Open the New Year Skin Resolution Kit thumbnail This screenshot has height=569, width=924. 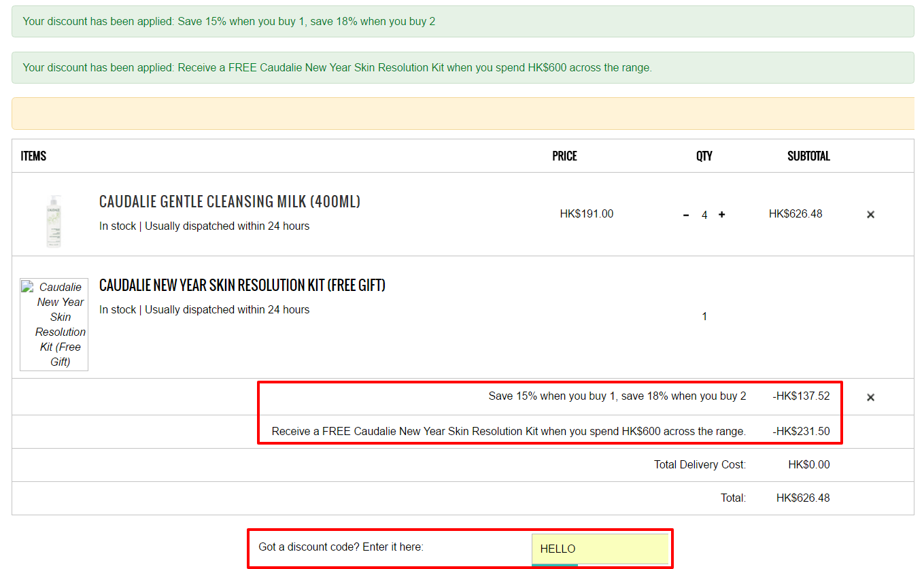(x=54, y=324)
